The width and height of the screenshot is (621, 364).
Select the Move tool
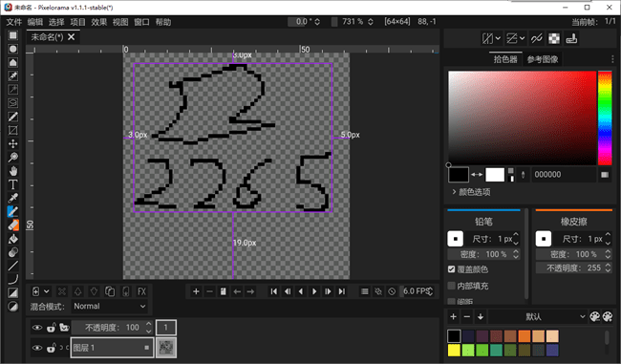click(x=12, y=143)
